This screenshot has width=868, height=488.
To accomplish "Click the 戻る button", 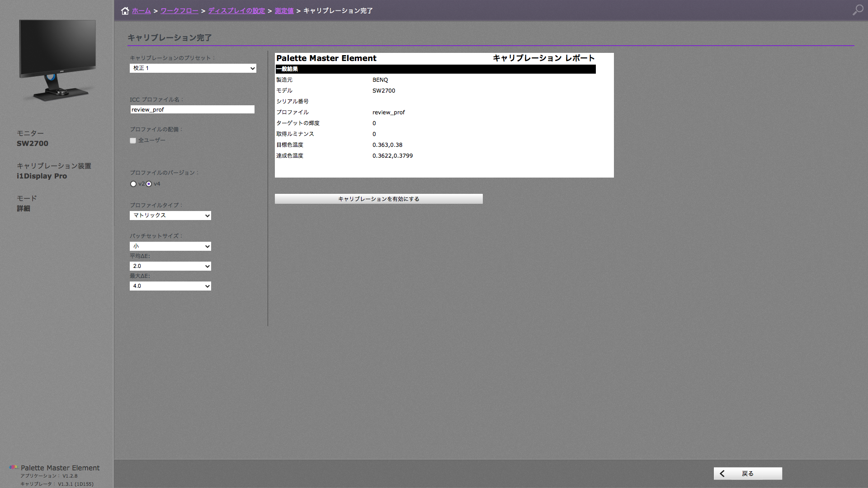I will 748,474.
